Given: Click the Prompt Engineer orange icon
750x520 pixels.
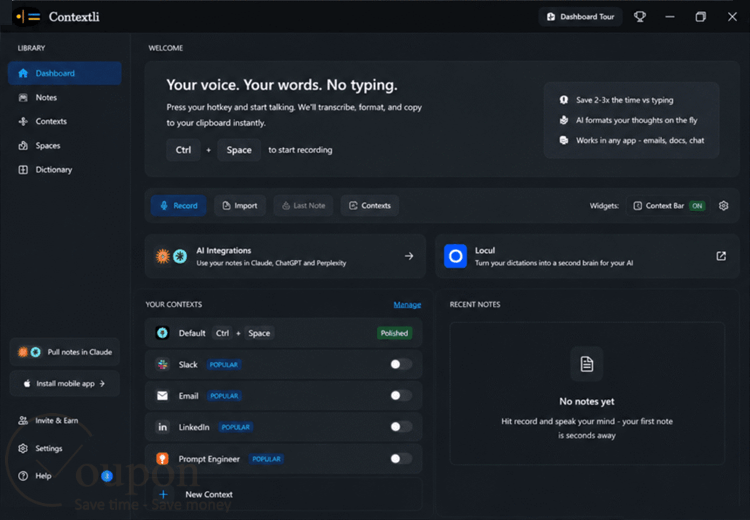Looking at the screenshot, I should tap(163, 459).
